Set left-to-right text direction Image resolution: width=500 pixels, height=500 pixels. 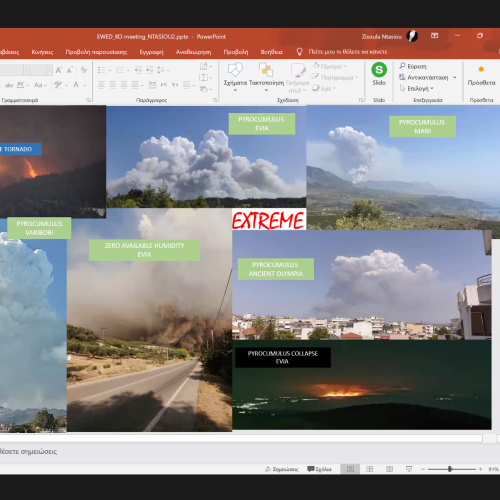[x=164, y=85]
